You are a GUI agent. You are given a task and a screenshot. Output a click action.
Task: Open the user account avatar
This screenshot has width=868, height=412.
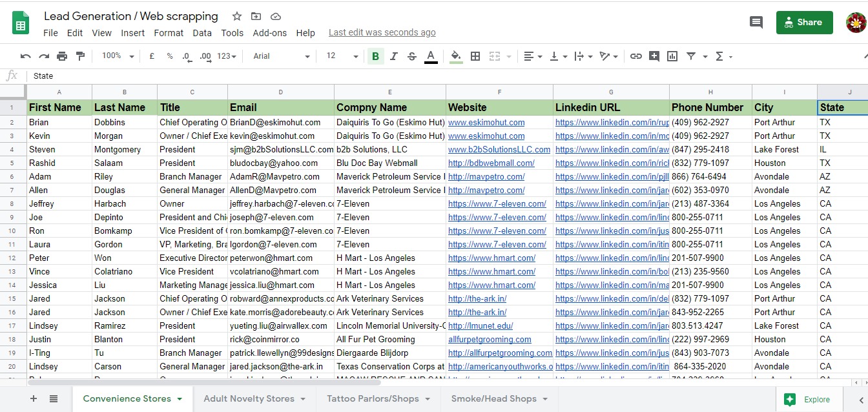tap(856, 23)
